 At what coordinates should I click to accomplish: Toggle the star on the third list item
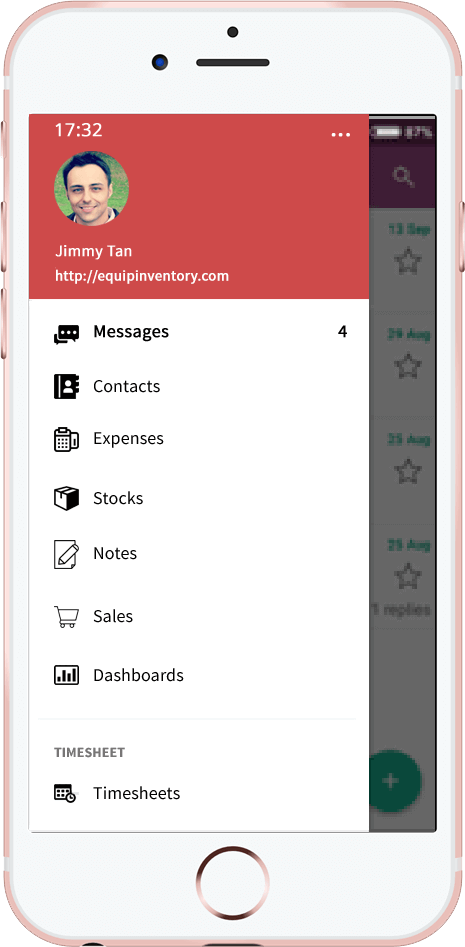[x=408, y=471]
